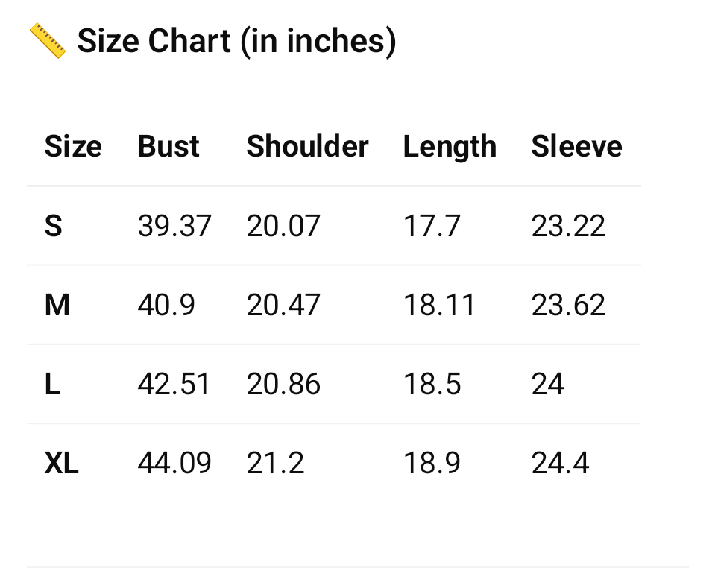Click the Shoulder column header
The height and width of the screenshot is (588, 715).
[307, 146]
